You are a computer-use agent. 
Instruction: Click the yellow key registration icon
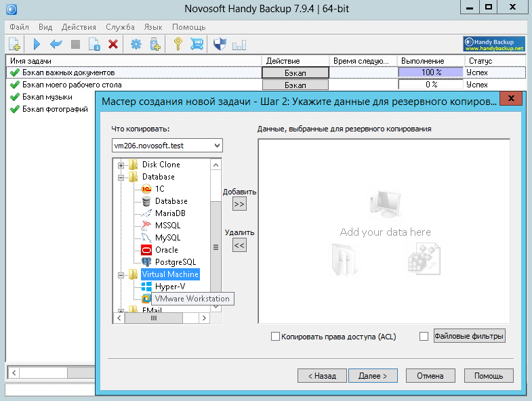tap(178, 44)
